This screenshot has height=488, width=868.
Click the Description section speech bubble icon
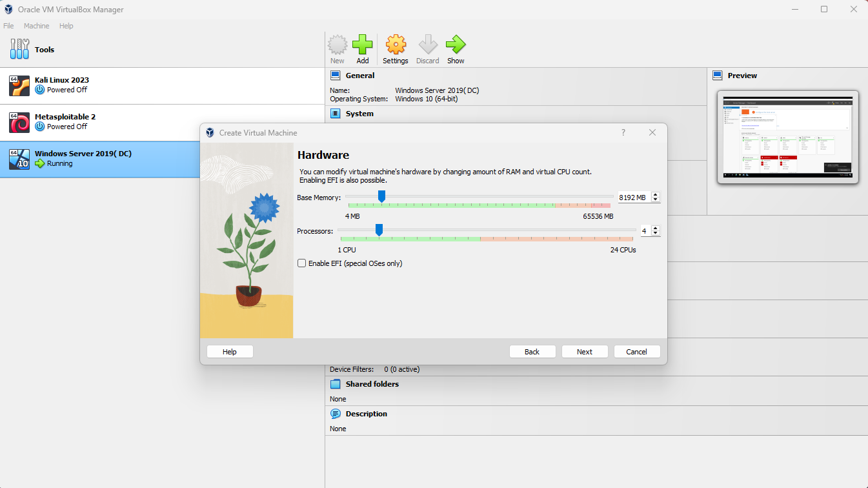click(x=336, y=414)
